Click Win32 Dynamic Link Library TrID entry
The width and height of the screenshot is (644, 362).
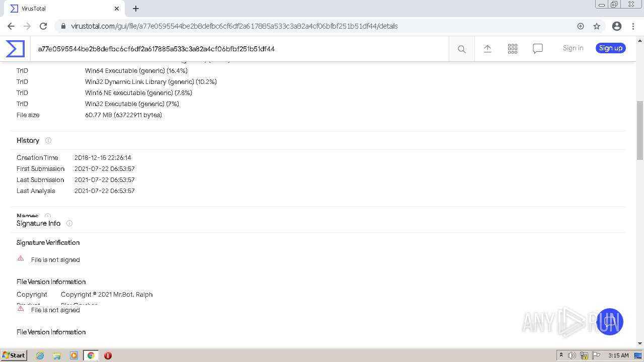[x=151, y=82]
